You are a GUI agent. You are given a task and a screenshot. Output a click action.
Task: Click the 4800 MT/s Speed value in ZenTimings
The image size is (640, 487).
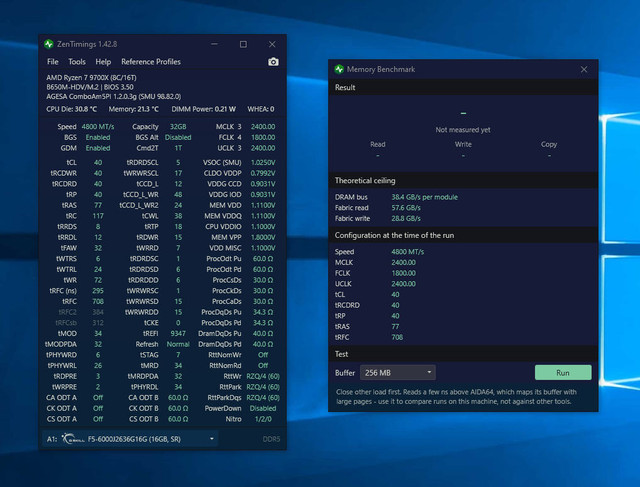click(98, 127)
